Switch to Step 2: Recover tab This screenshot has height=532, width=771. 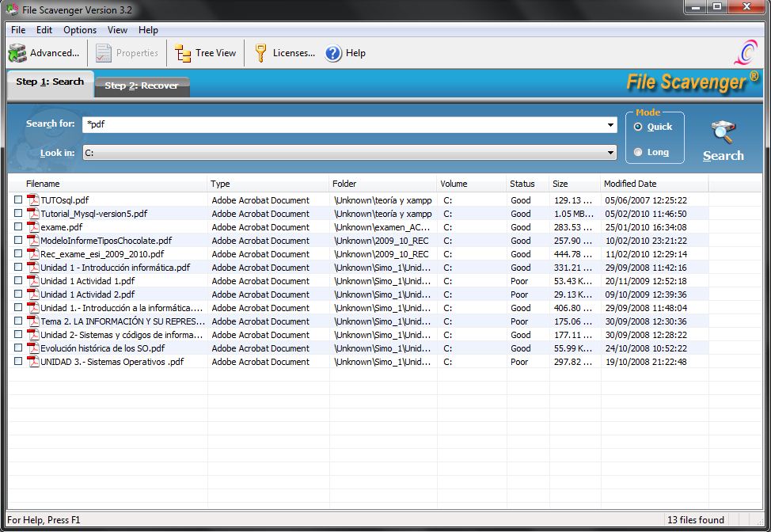pos(142,85)
